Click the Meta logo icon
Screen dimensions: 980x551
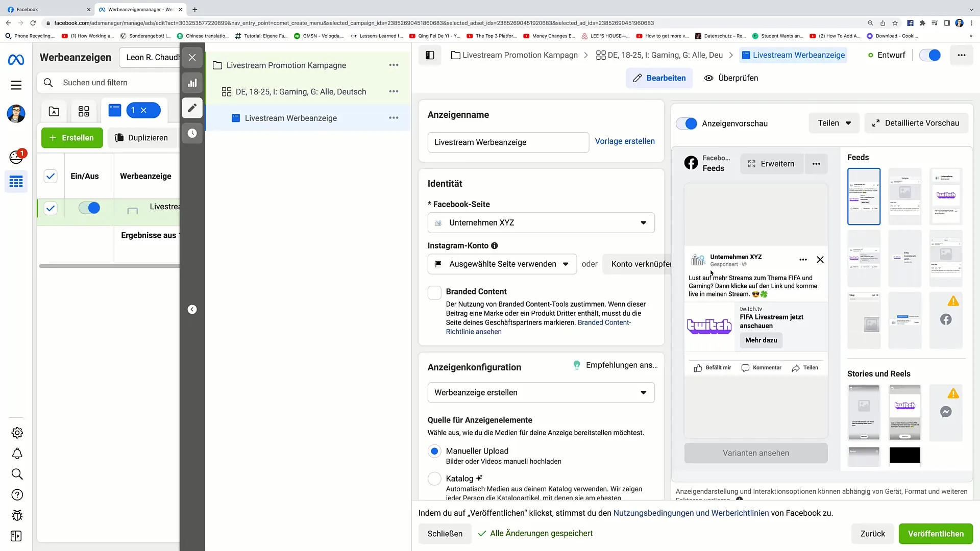click(16, 60)
